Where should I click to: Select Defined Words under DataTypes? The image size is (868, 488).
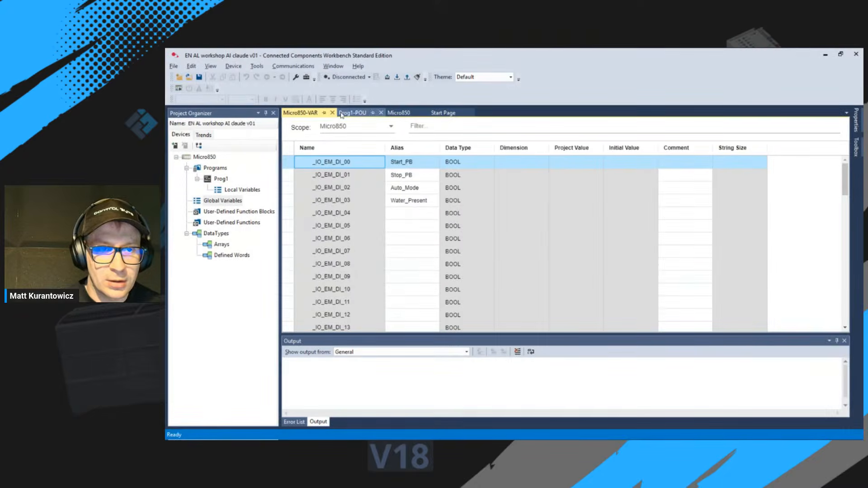click(231, 255)
